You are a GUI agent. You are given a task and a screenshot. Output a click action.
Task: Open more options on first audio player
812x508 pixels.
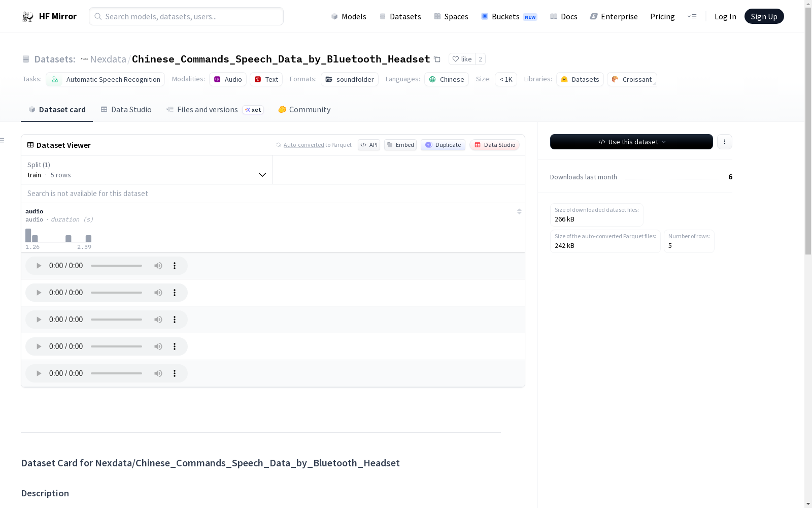point(175,266)
